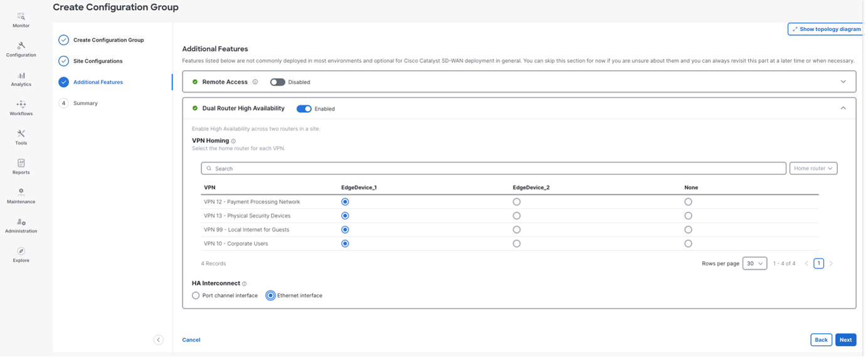Open the Analytics chart icon

pos(21,75)
